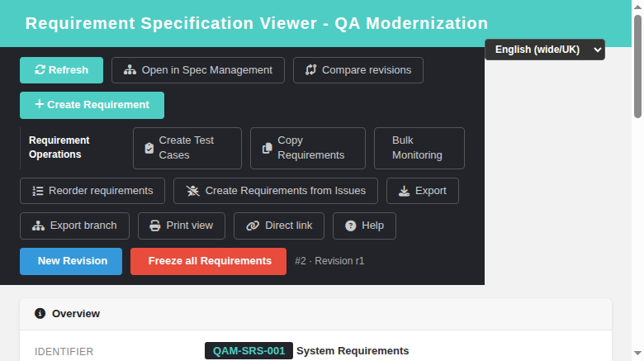Click the Overview section heading
This screenshot has height=361, width=644.
[76, 313]
